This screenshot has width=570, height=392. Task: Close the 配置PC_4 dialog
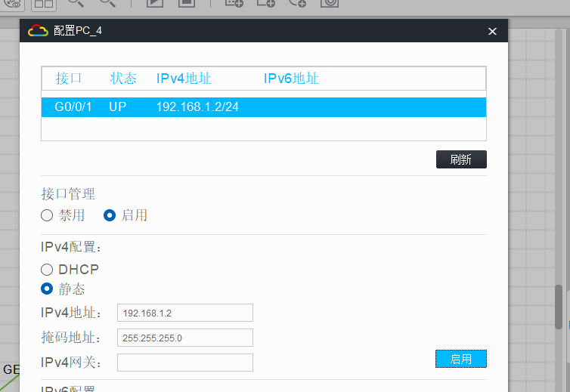(492, 32)
